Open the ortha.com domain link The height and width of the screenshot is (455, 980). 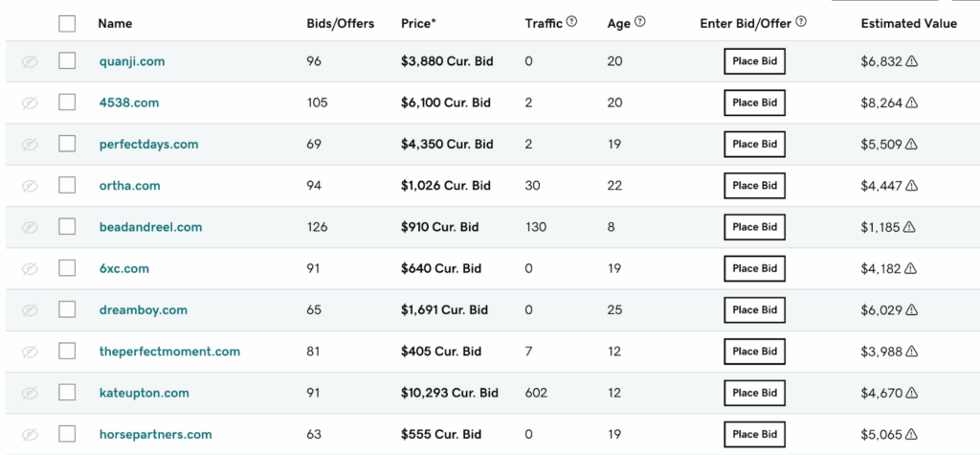129,186
